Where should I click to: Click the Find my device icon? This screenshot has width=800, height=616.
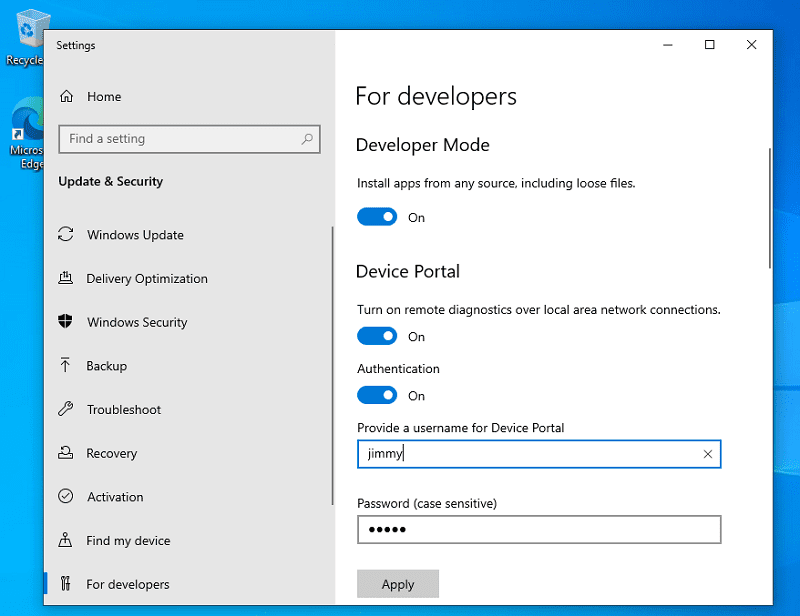65,540
